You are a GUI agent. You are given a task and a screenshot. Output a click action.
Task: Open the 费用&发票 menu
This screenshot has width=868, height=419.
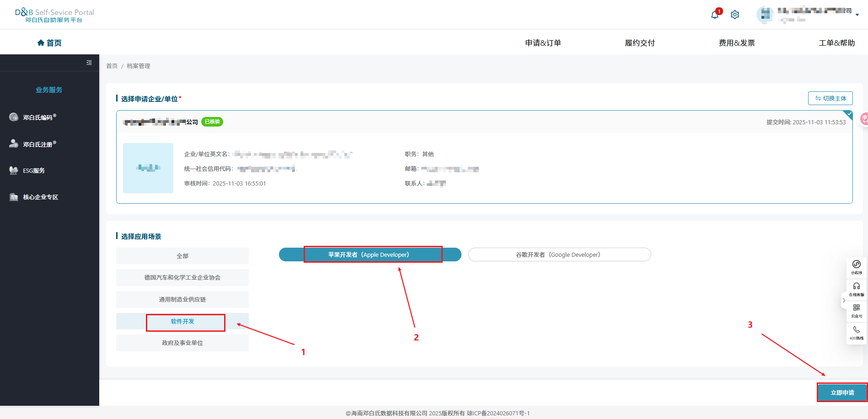[x=736, y=43]
